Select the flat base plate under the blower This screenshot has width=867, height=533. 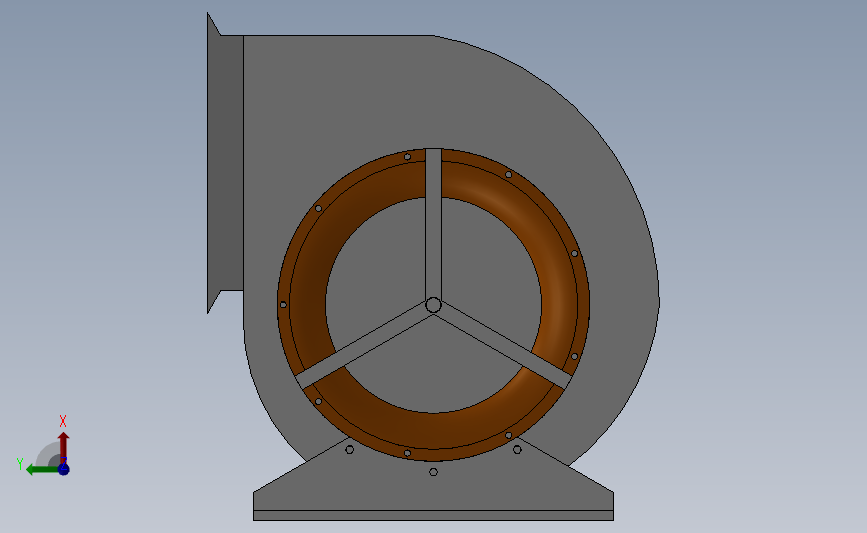[434, 515]
